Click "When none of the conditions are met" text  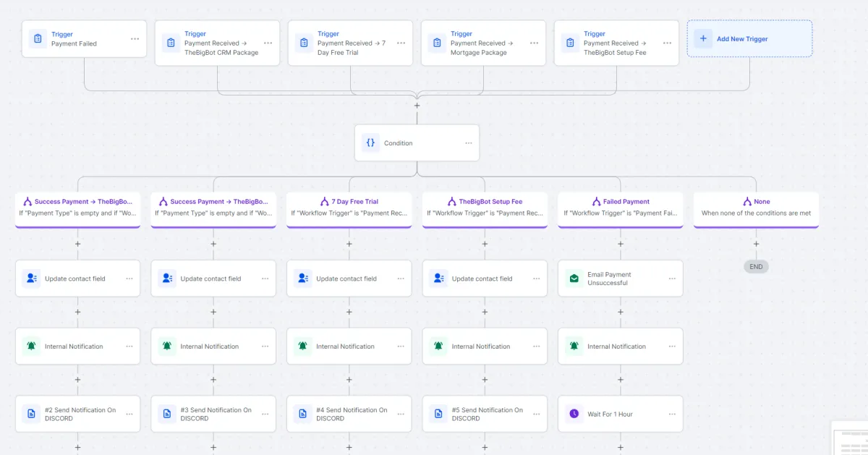756,213
